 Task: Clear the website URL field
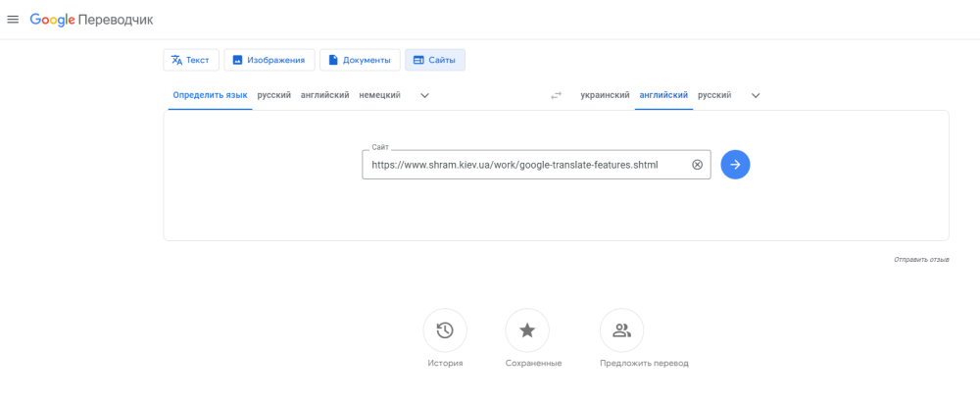[698, 165]
